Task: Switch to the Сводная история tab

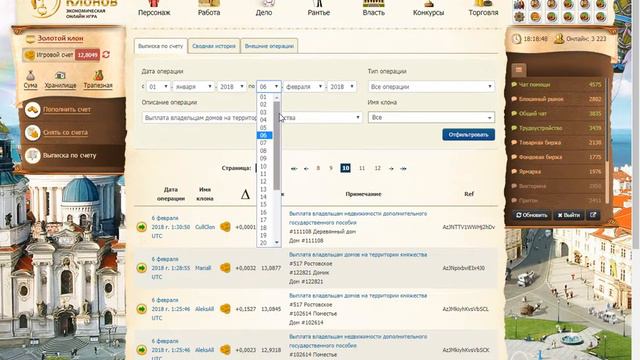Action: point(214,46)
